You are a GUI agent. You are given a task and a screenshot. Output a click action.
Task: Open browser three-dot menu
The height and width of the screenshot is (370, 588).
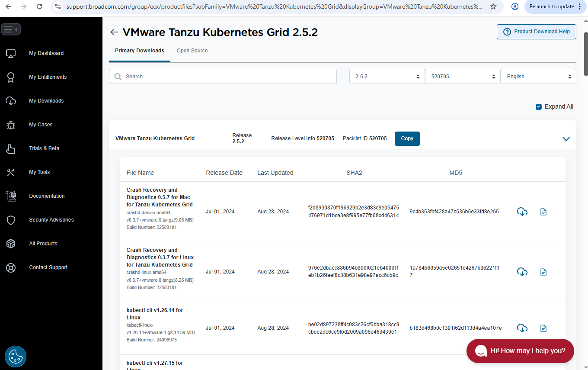pos(580,6)
